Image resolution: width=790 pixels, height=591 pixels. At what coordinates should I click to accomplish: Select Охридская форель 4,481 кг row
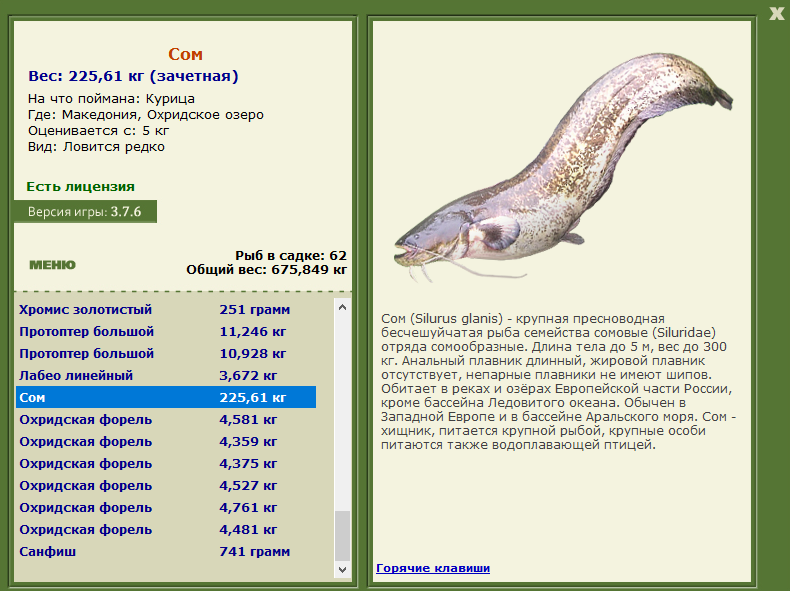tap(166, 530)
